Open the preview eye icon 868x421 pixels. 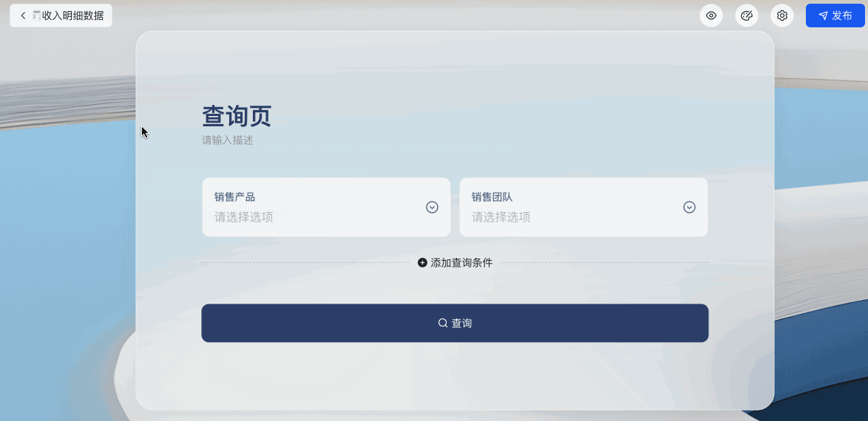click(x=711, y=16)
